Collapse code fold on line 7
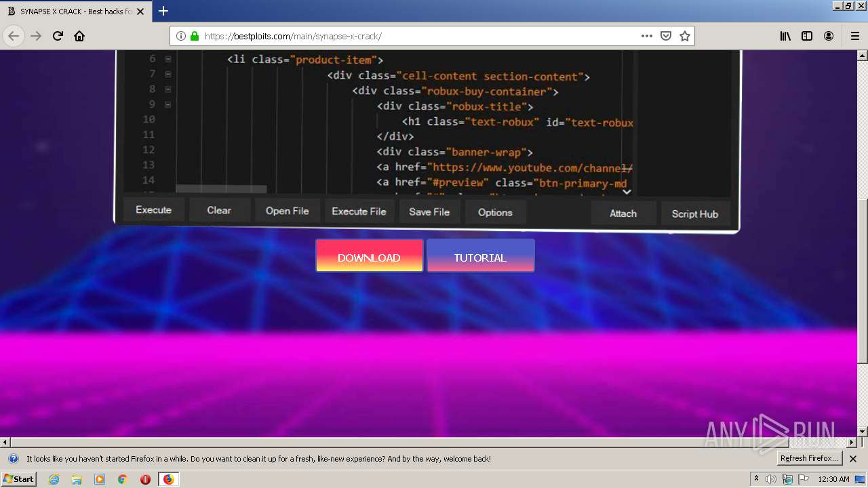Image resolution: width=868 pixels, height=488 pixels. tap(168, 74)
